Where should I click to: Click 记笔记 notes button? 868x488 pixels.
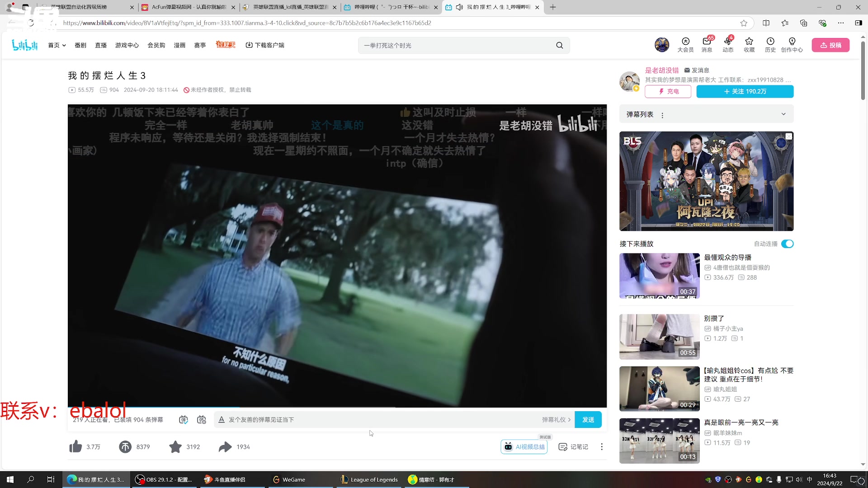(573, 447)
